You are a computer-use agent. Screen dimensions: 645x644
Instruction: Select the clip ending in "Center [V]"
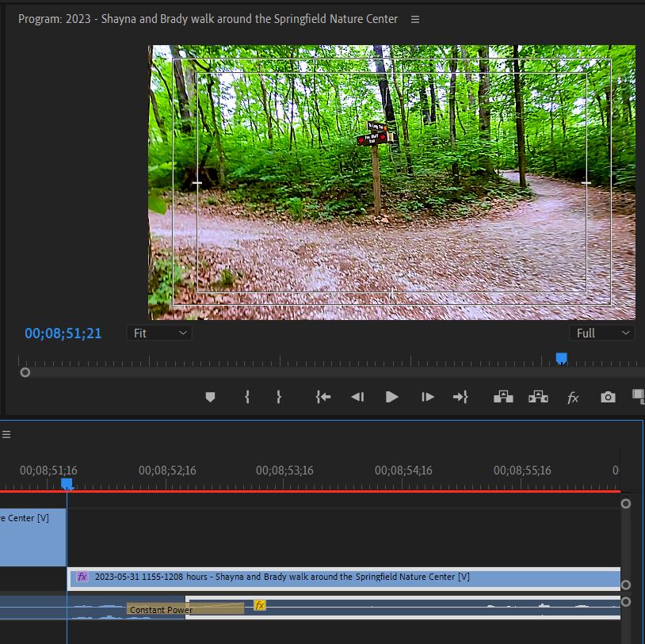(x=33, y=538)
